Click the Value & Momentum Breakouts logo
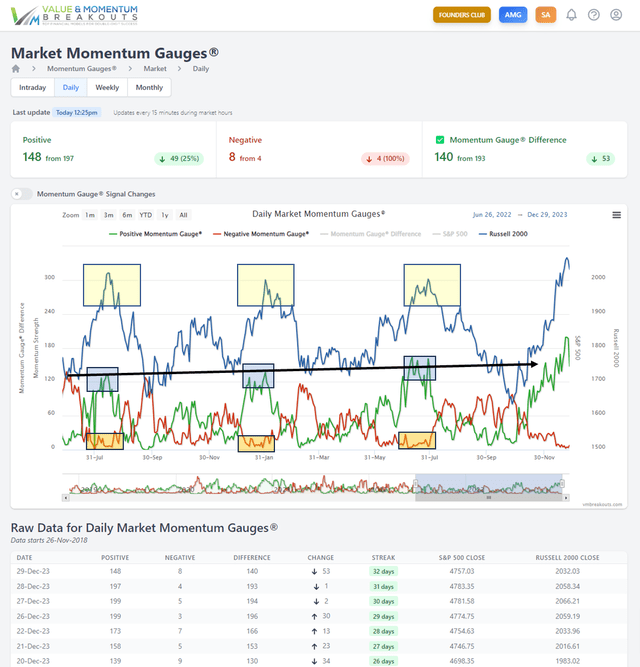640x667 pixels. click(x=74, y=15)
